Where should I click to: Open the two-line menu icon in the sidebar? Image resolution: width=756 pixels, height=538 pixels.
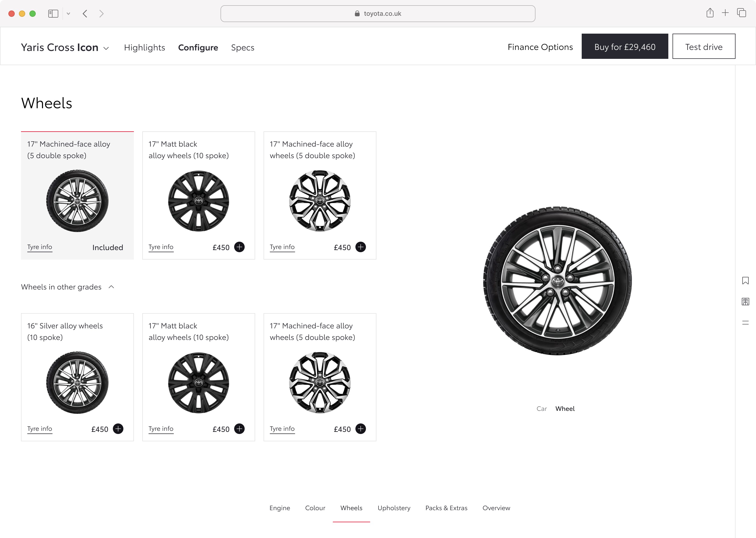point(745,323)
